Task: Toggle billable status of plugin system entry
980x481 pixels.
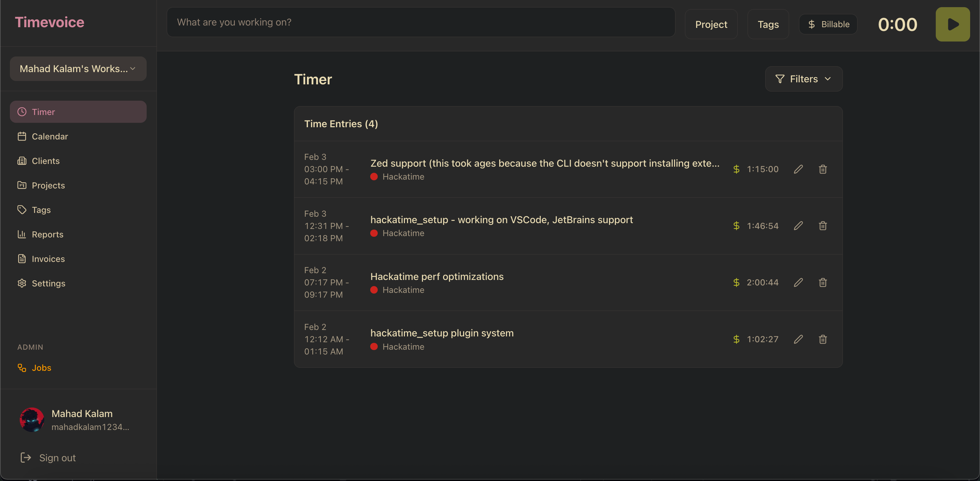Action: pyautogui.click(x=736, y=339)
